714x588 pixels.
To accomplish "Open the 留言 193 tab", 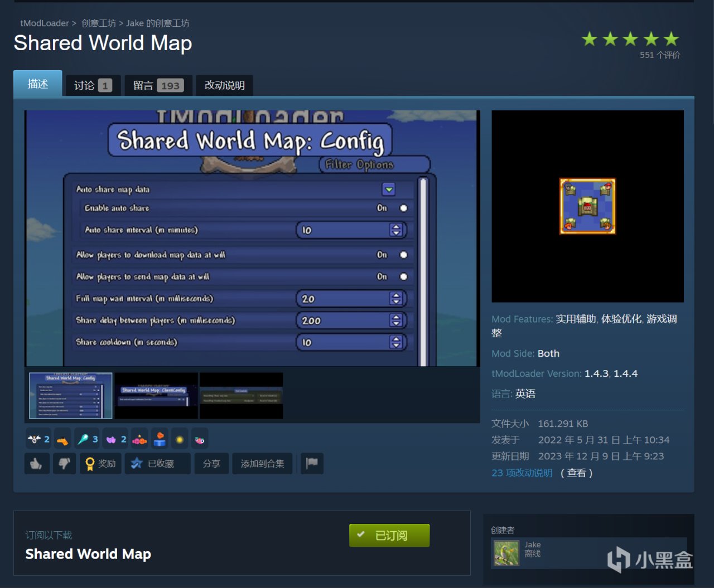I will pyautogui.click(x=158, y=85).
